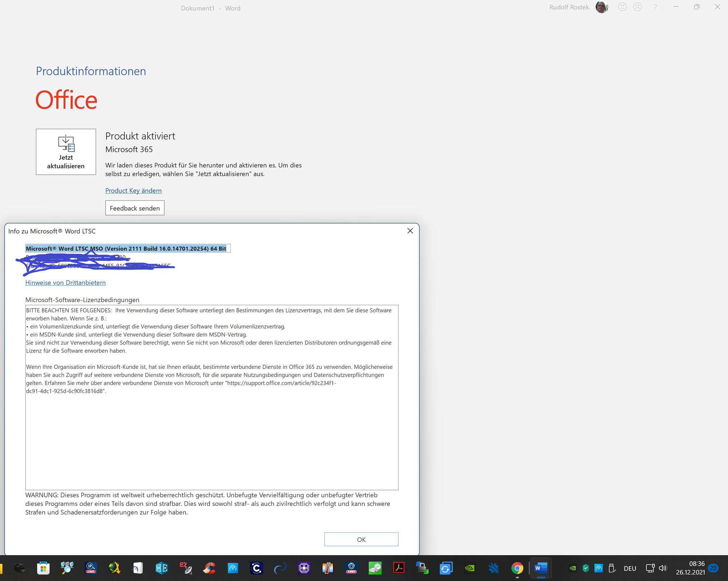Open the network status tray icon
The image size is (728, 581).
tap(650, 568)
